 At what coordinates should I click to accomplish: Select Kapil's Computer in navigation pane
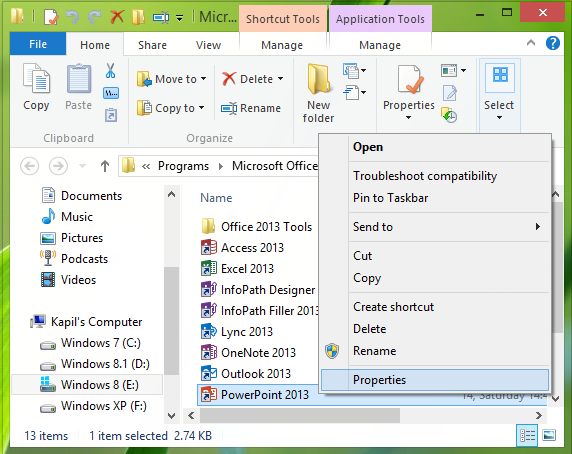(x=86, y=322)
